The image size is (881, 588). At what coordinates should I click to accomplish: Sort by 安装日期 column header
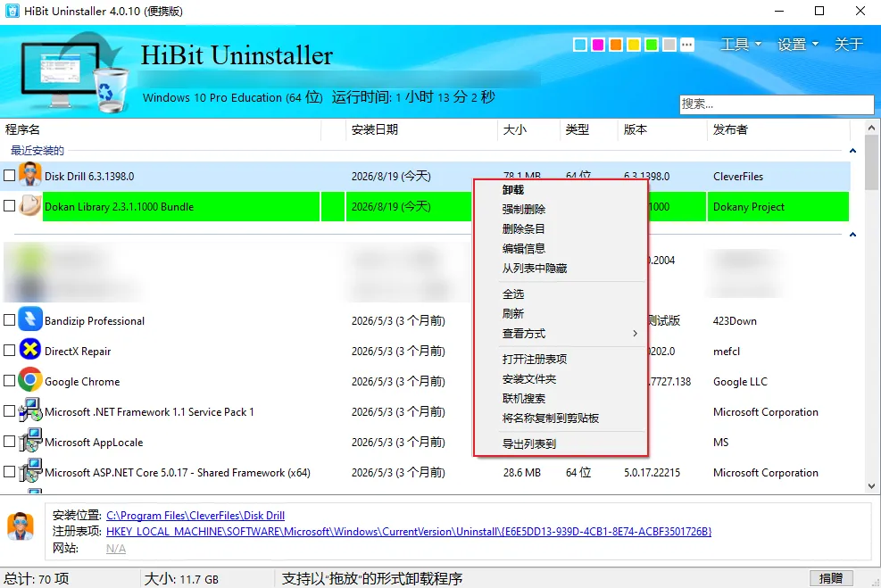coord(421,129)
